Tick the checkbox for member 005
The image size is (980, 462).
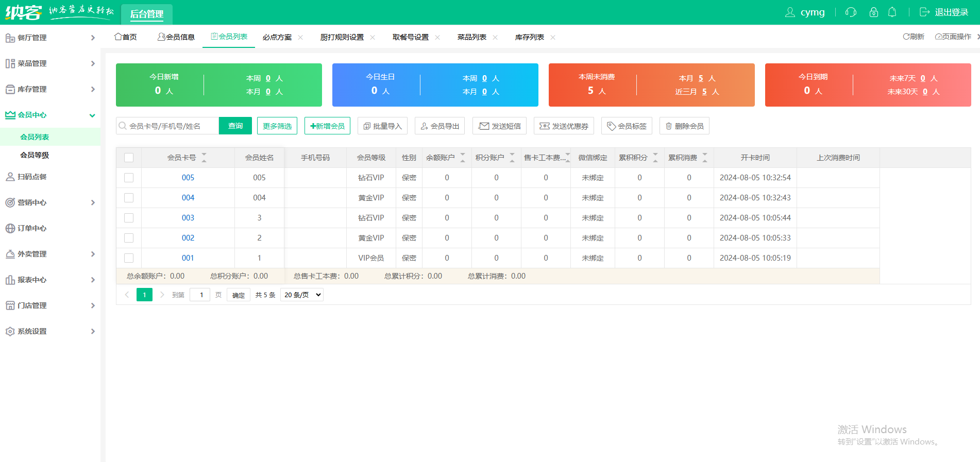coord(129,178)
